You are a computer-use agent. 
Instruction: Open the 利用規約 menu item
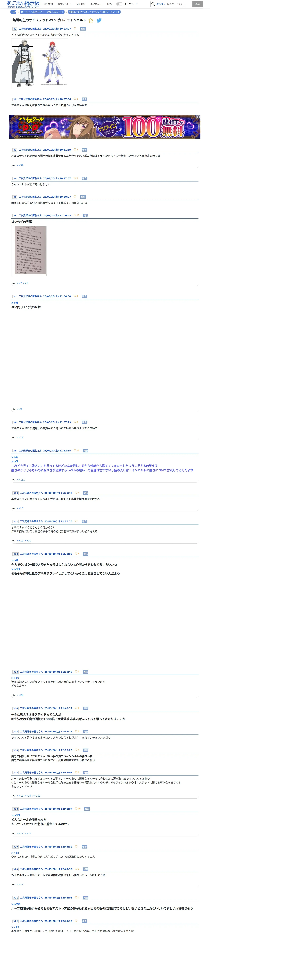coord(48,4)
